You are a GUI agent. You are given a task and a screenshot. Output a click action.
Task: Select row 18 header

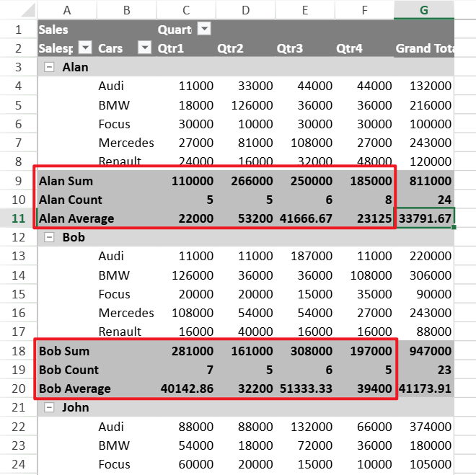click(18, 351)
